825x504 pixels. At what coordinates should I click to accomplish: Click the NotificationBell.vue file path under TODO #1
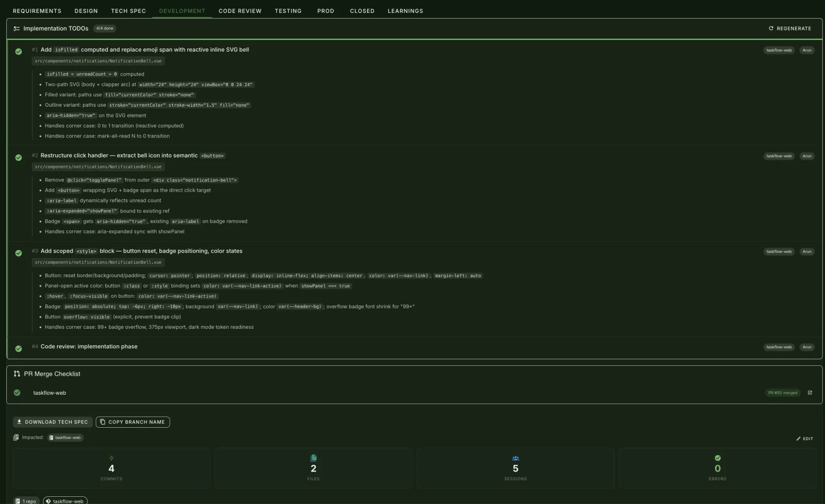pos(98,61)
